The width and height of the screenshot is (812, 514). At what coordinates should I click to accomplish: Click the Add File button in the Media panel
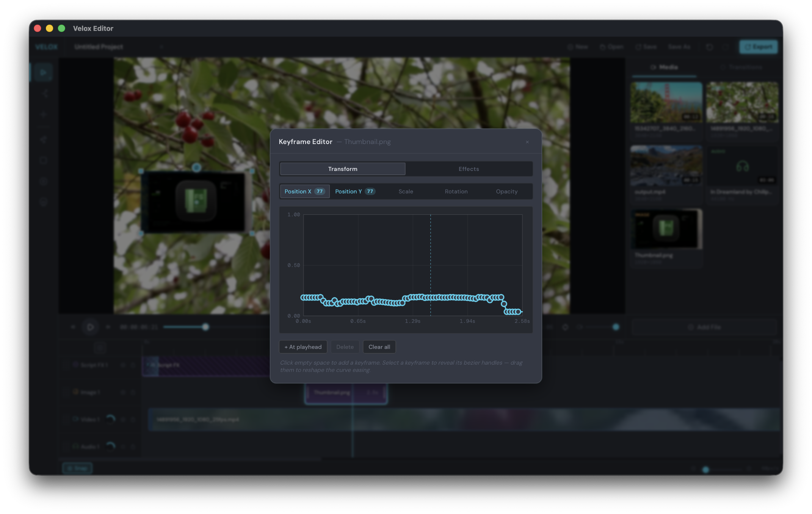coord(704,327)
